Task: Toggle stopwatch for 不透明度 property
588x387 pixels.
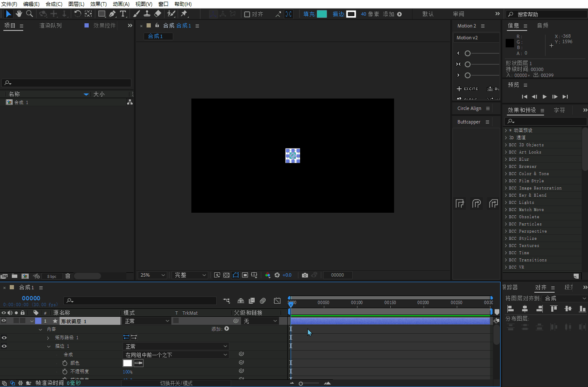Action: tap(65, 371)
